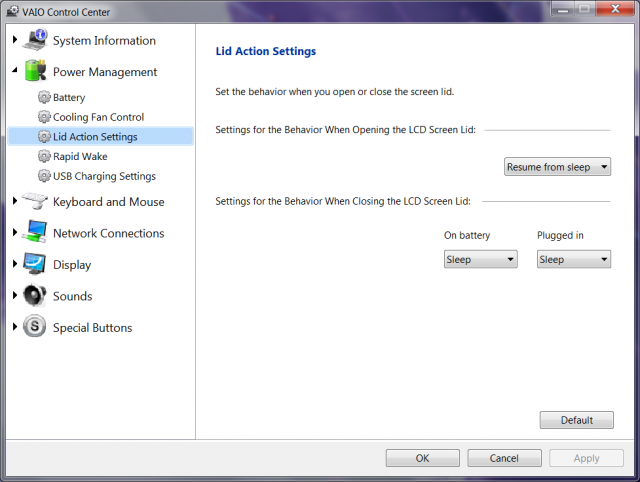Click the Network Connections monitor icon
This screenshot has width=640, height=482.
35,231
